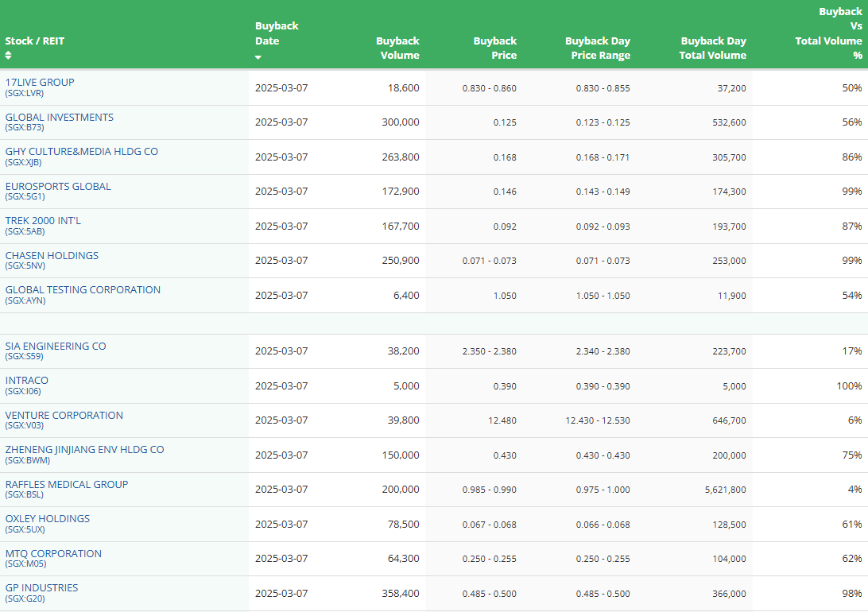Open 17LIVE GROUP stock link
The height and width of the screenshot is (612, 868).
[40, 83]
